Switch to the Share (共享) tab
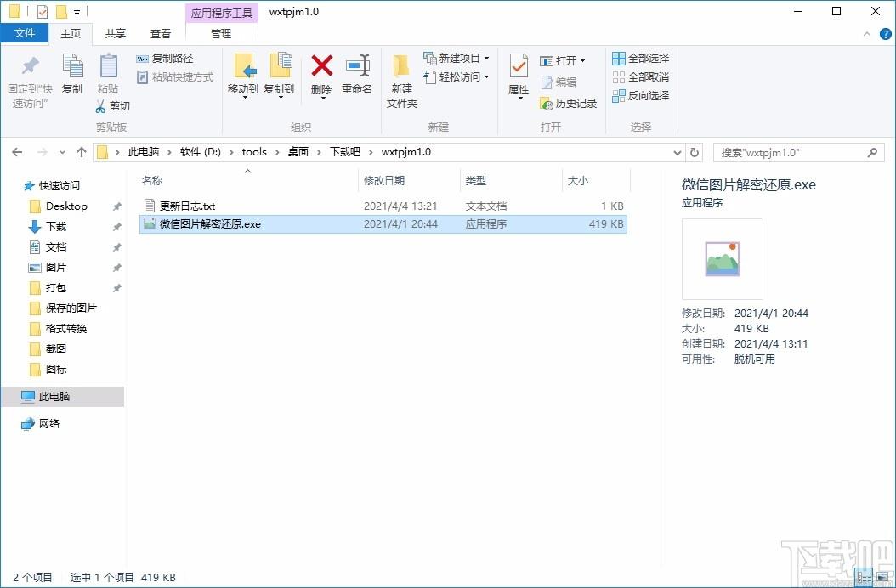This screenshot has width=896, height=588. pyautogui.click(x=116, y=34)
